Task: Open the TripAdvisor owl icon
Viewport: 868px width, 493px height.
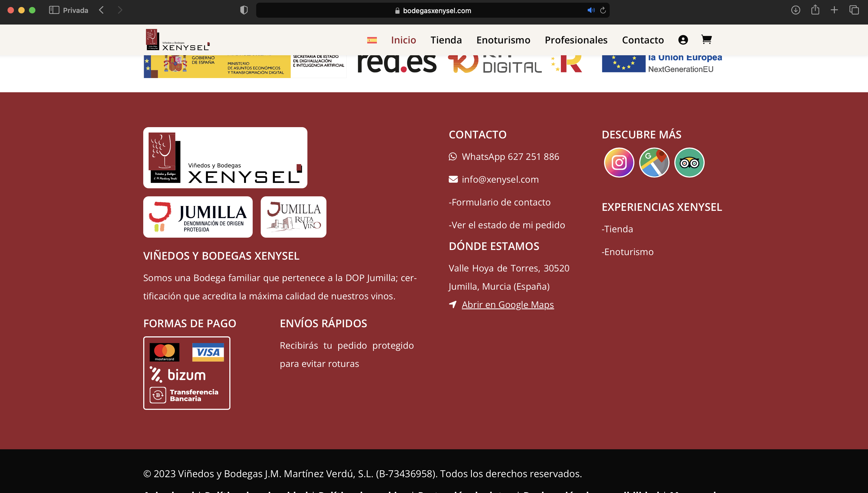Action: 689,163
